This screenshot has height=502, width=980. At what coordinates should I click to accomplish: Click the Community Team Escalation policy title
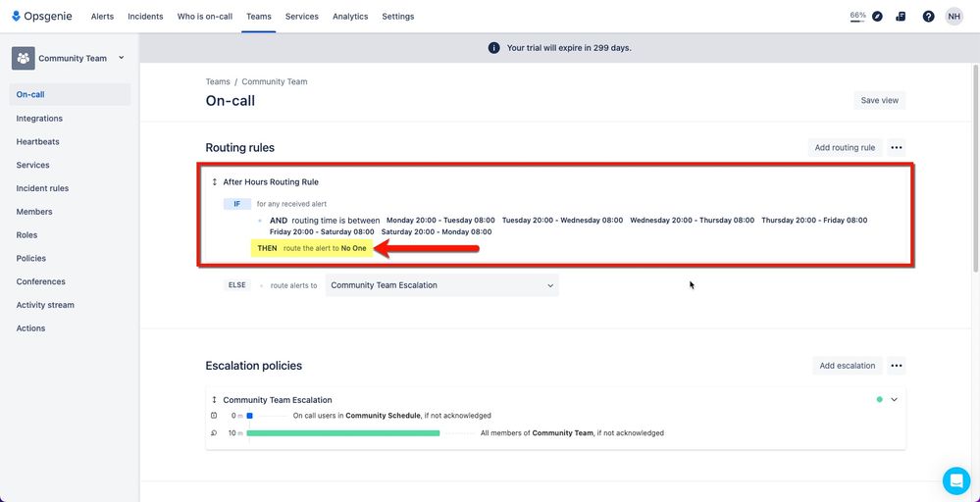pos(278,400)
